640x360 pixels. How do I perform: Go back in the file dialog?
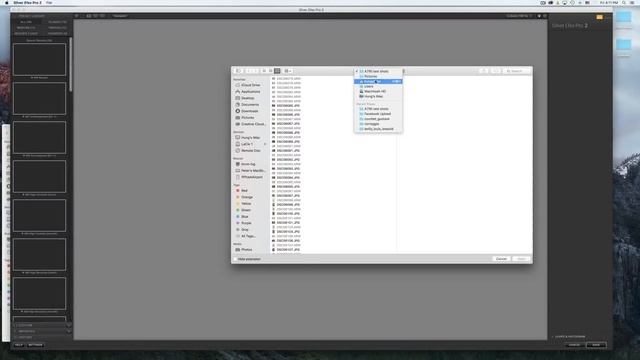pyautogui.click(x=249, y=71)
